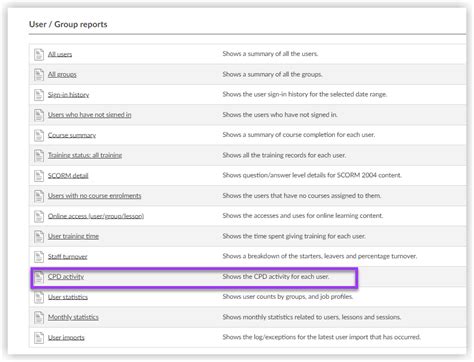This screenshot has width=474, height=362.
Task: Open the All users report link
Action: pyautogui.click(x=60, y=54)
